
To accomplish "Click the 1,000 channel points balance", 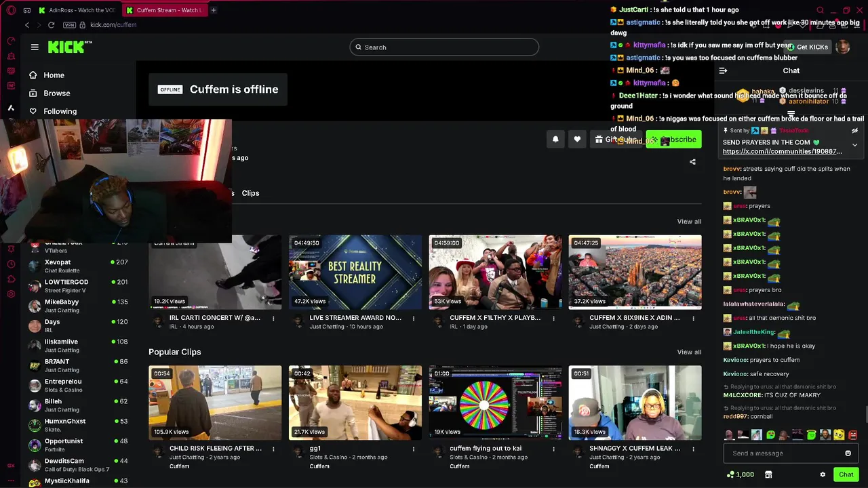I will (x=740, y=474).
